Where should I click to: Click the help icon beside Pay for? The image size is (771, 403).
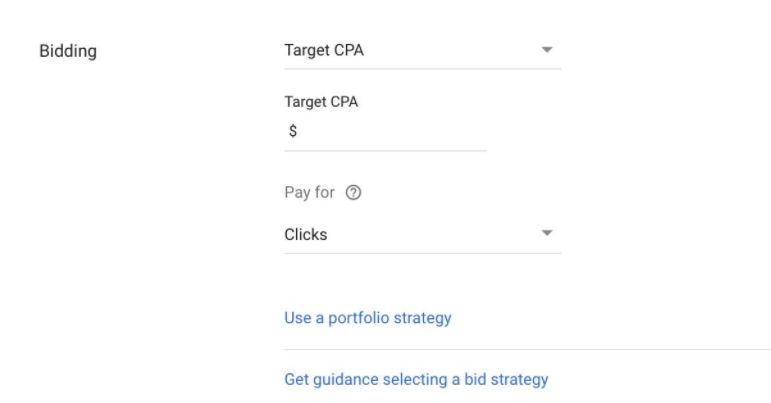coord(352,194)
